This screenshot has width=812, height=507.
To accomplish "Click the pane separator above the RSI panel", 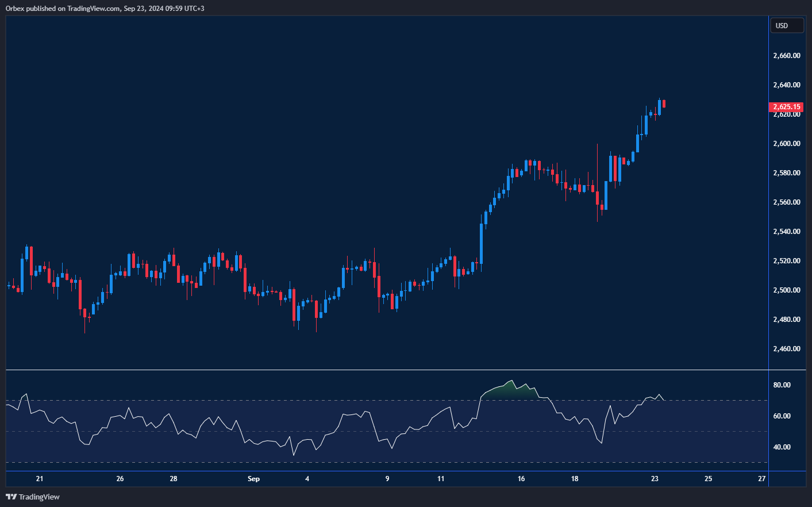I will coord(386,370).
